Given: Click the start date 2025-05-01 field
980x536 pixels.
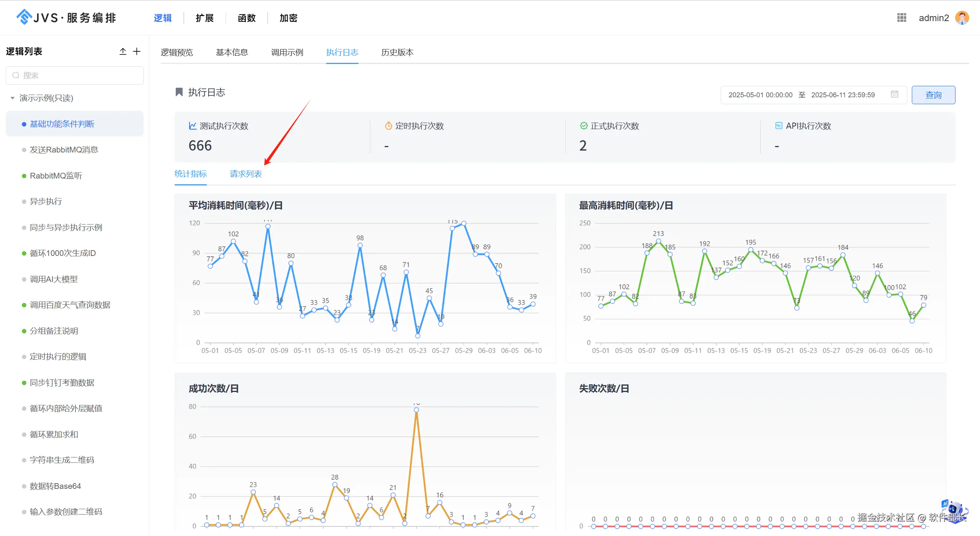Looking at the screenshot, I should [760, 95].
